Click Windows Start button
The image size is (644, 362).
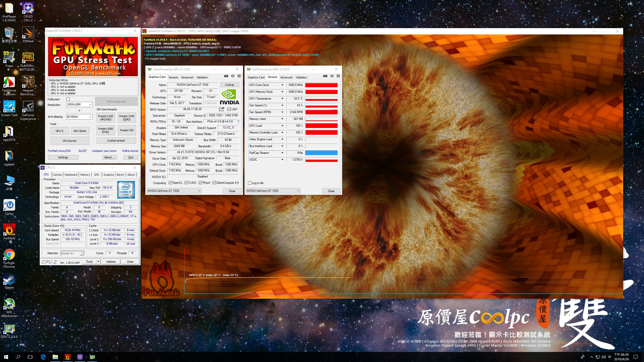[x=6, y=357]
